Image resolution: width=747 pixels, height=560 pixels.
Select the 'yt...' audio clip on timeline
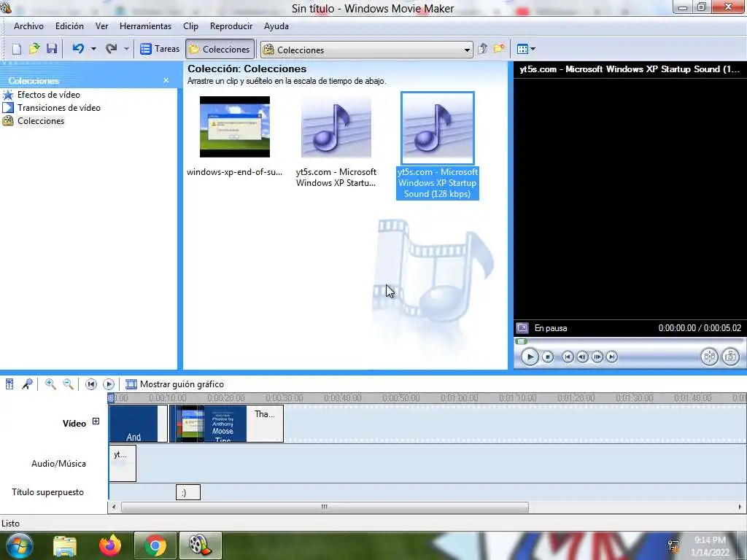123,463
